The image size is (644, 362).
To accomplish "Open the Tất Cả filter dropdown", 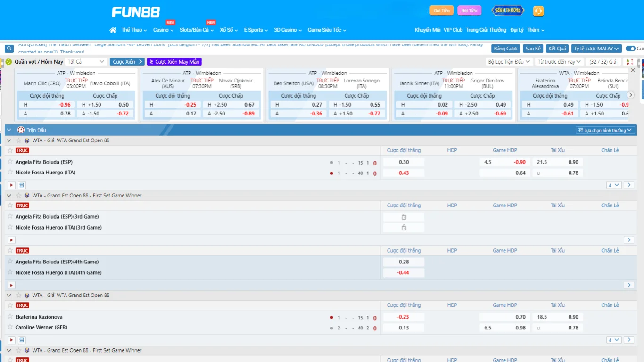I will pyautogui.click(x=86, y=62).
